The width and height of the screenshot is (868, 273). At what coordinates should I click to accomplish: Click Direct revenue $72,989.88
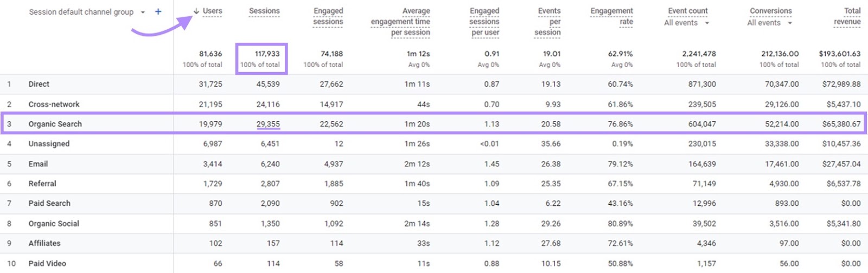coord(841,84)
